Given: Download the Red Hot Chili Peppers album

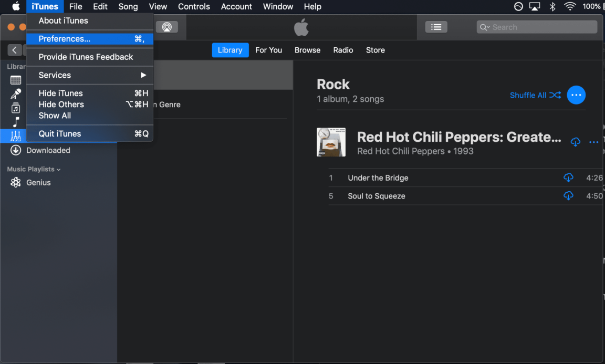Looking at the screenshot, I should click(x=576, y=142).
